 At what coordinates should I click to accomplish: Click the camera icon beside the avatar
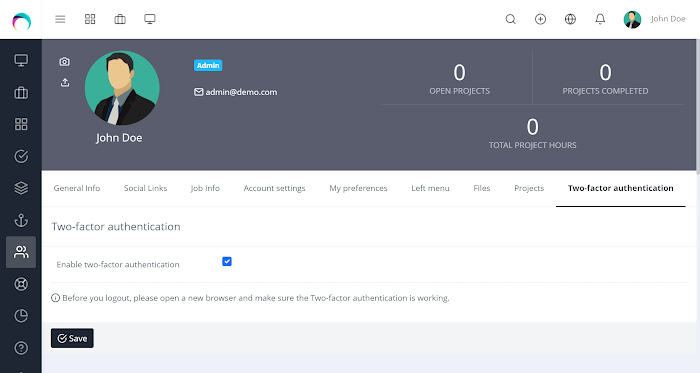pyautogui.click(x=65, y=62)
